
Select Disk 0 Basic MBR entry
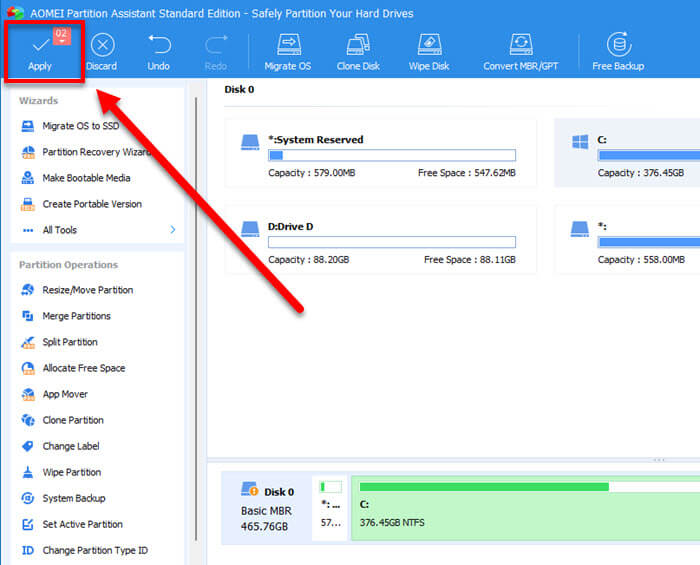point(267,508)
